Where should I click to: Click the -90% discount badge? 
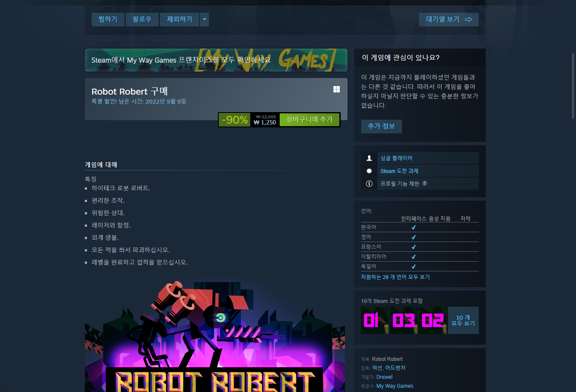click(234, 120)
